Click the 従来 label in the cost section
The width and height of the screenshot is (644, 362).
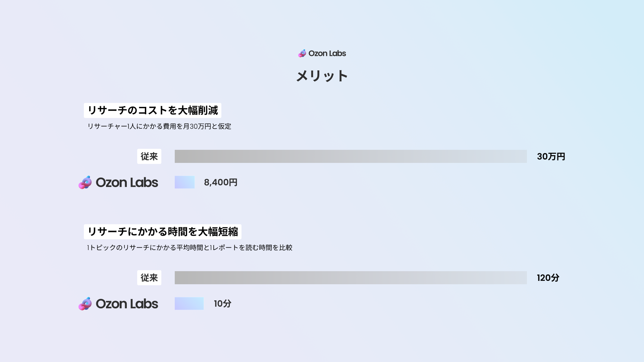point(149,157)
